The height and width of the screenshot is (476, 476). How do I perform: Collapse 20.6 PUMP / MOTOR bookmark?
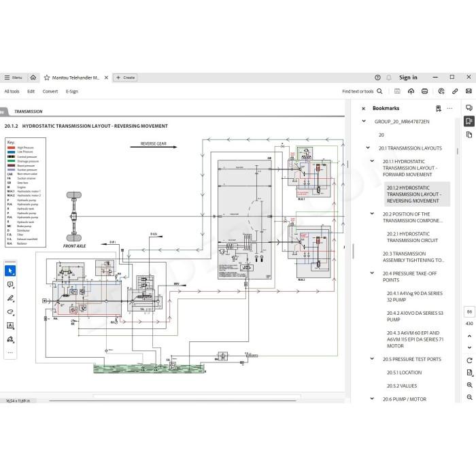[x=372, y=398]
